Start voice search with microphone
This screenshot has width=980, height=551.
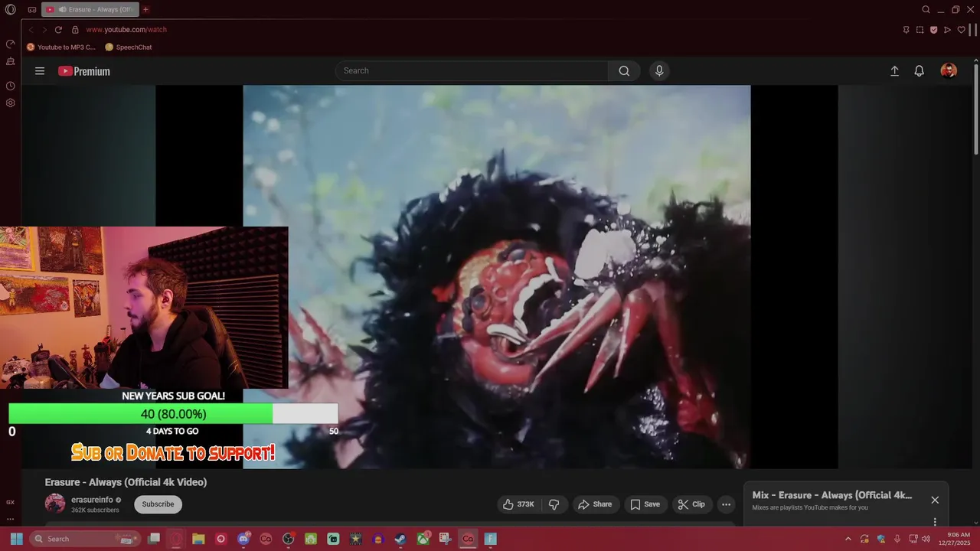(x=659, y=70)
